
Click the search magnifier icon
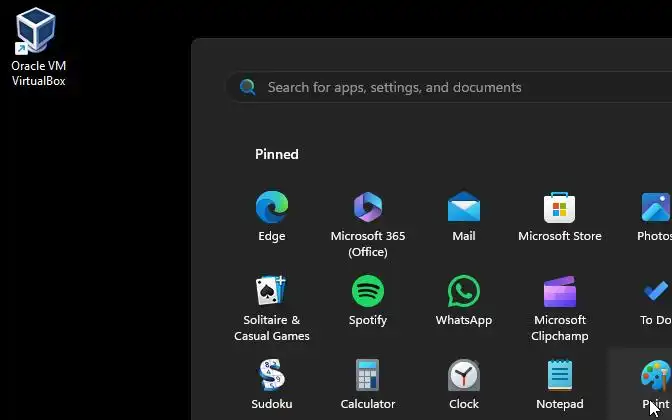pos(248,87)
